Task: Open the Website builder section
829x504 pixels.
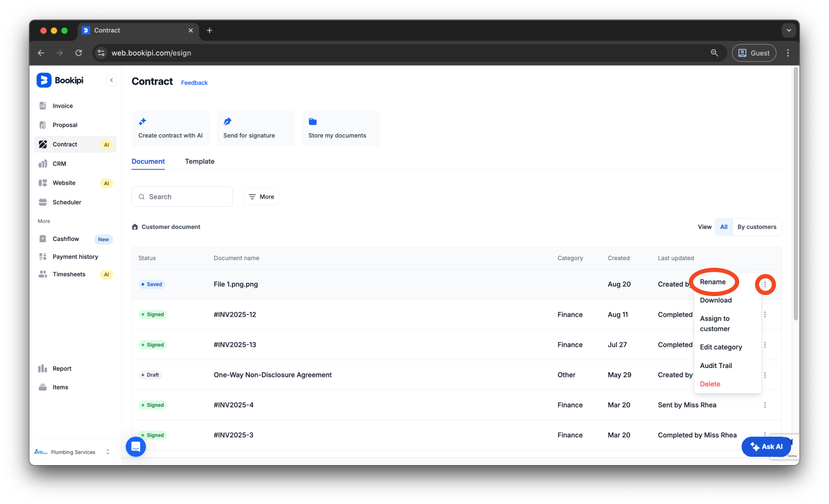Action: pos(64,183)
